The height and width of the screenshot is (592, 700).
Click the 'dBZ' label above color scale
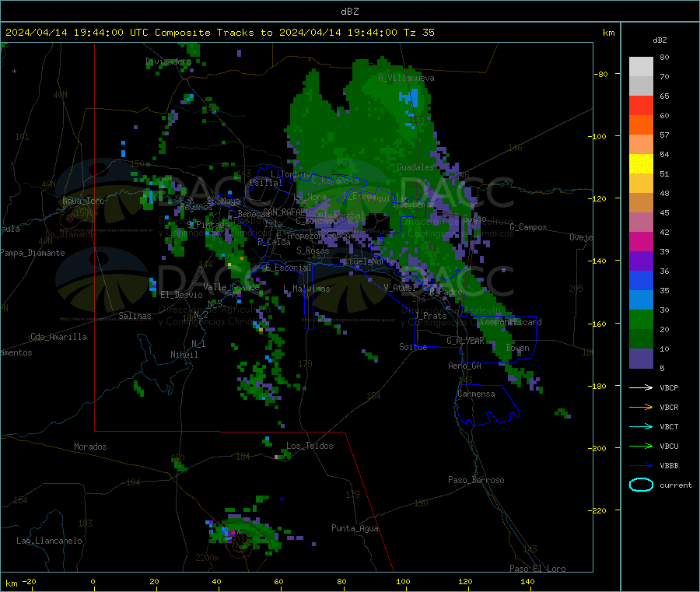[x=660, y=40]
